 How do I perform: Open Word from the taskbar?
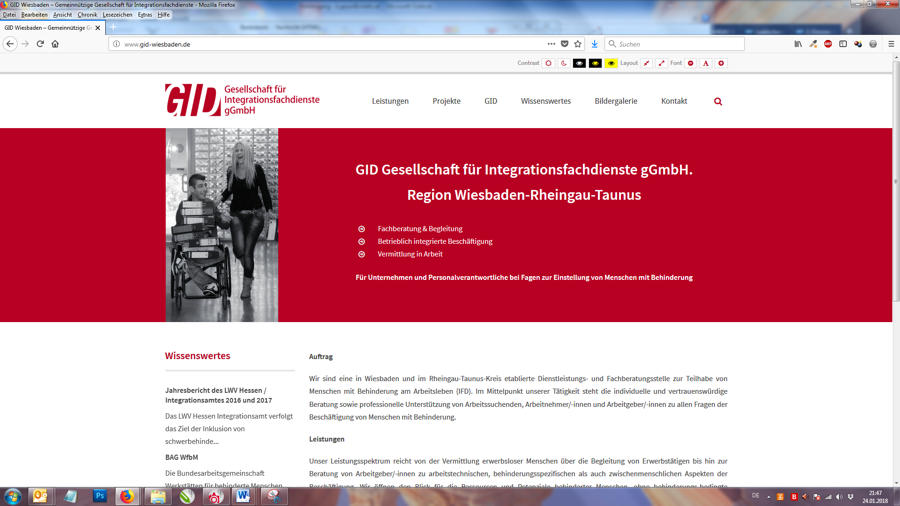243,496
